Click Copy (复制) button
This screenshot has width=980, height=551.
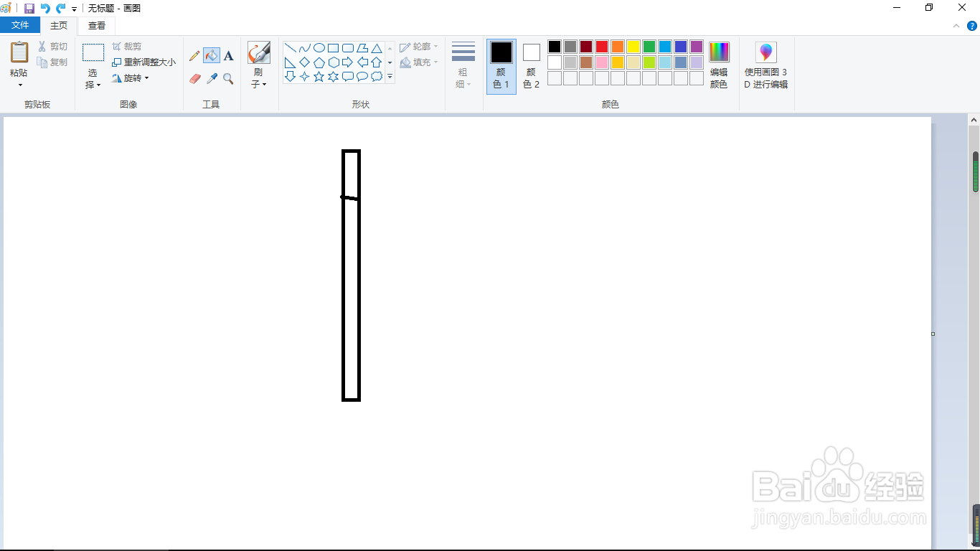coord(52,62)
